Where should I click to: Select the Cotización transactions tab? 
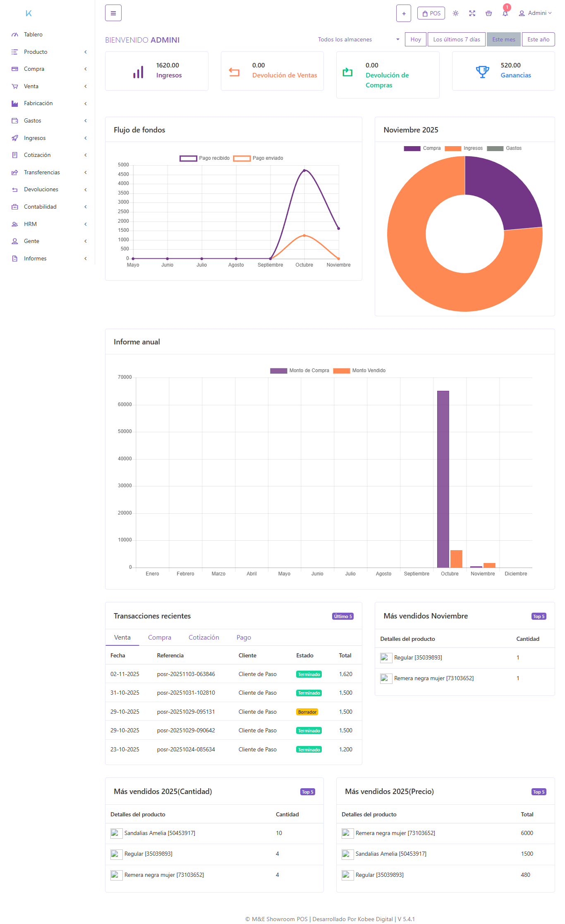[203, 638]
